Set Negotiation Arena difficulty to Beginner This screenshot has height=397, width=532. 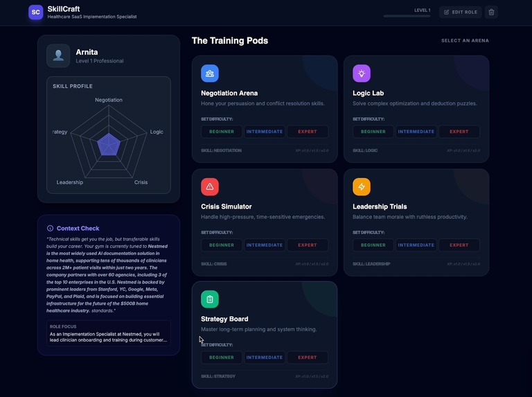pos(222,132)
